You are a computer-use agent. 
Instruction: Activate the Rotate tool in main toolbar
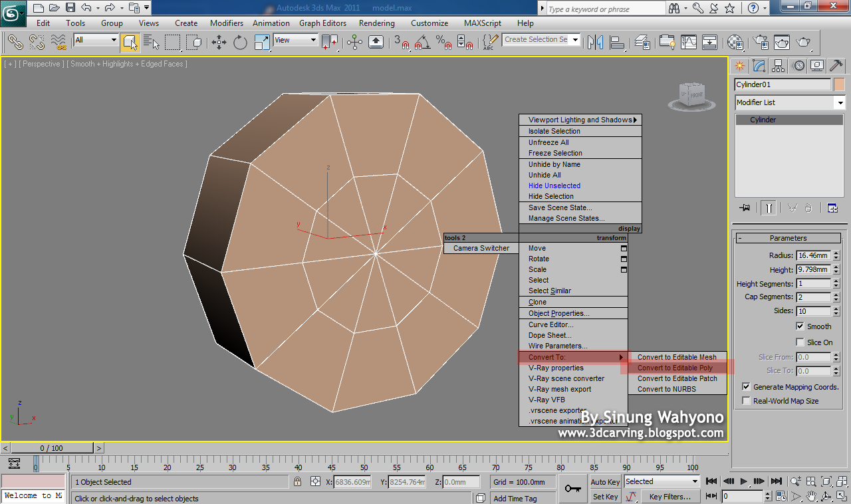point(240,43)
